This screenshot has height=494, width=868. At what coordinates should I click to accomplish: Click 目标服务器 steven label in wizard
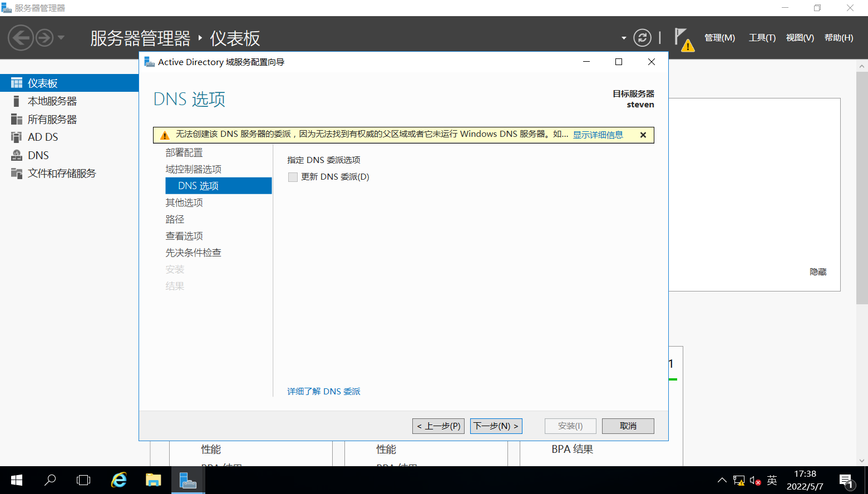[633, 99]
